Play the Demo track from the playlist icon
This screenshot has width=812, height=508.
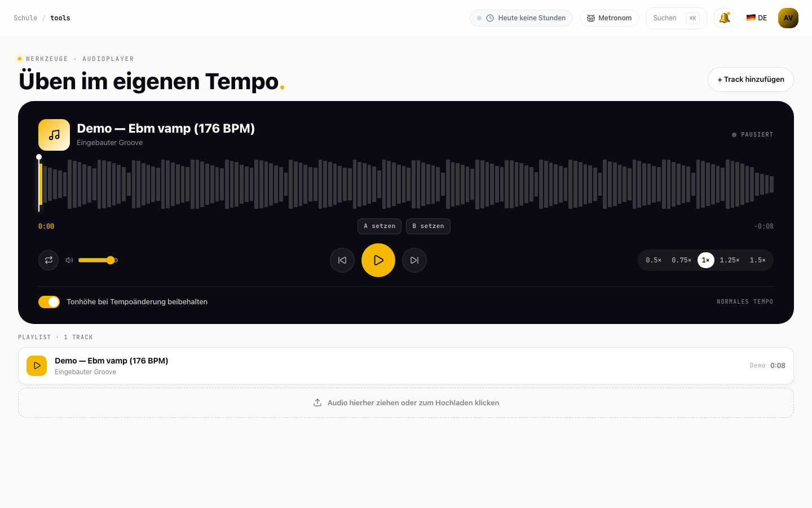tap(37, 366)
